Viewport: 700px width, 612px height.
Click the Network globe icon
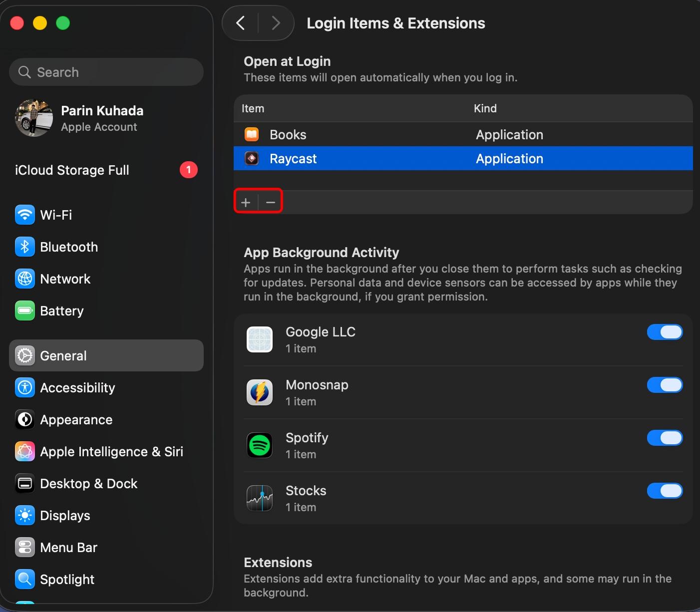click(x=25, y=279)
